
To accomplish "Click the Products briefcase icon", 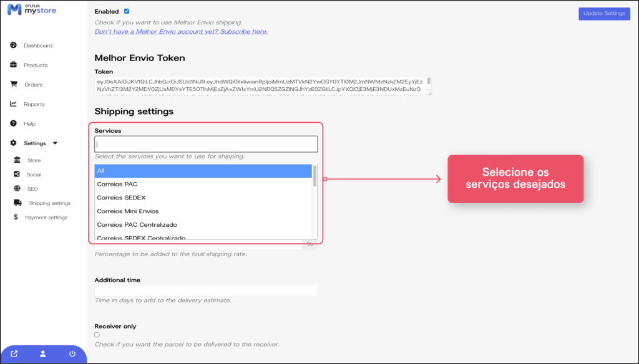I will (x=14, y=65).
